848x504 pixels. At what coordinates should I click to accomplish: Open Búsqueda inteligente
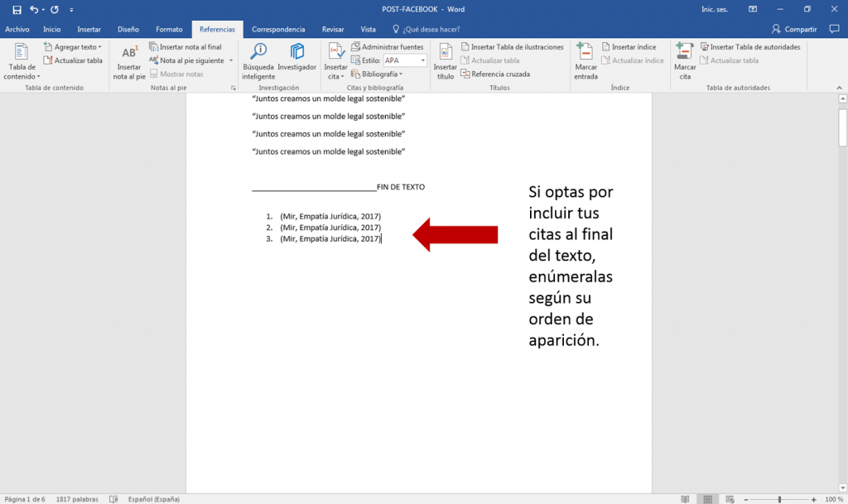click(258, 61)
